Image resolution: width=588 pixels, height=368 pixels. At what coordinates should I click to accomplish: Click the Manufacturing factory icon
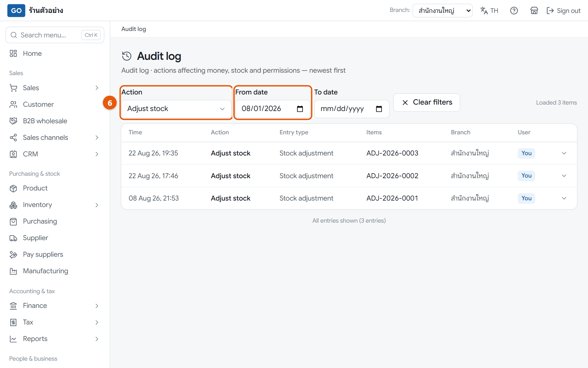[13, 271]
